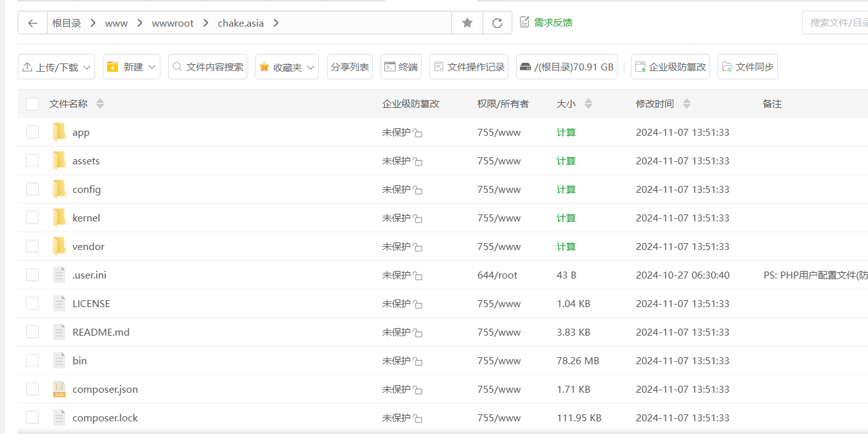Click the file search input box
Screen dimensions: 868x434
[837, 23]
